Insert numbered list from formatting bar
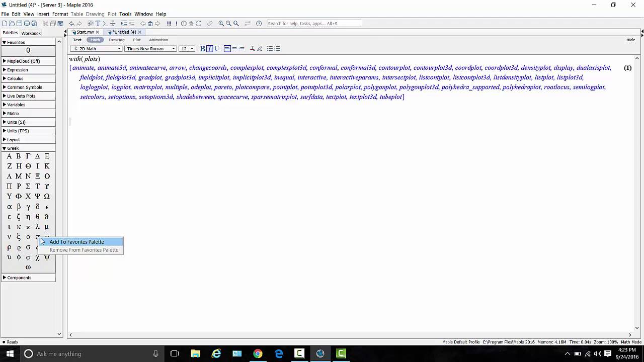Viewport: 644px width, 362px height. coord(277,49)
